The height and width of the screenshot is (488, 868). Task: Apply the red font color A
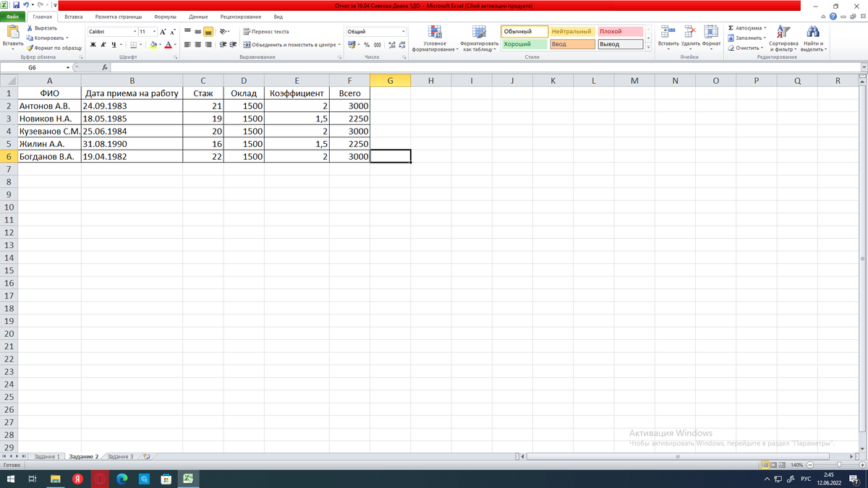(169, 45)
